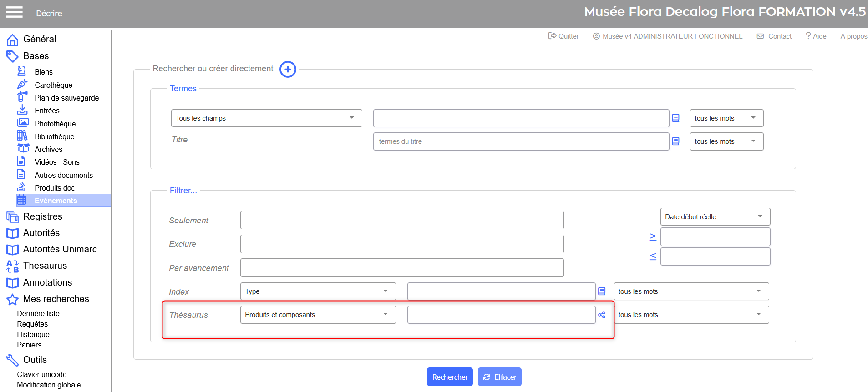Click the Effacer button
Screen dimensions: 868x392
(499, 377)
